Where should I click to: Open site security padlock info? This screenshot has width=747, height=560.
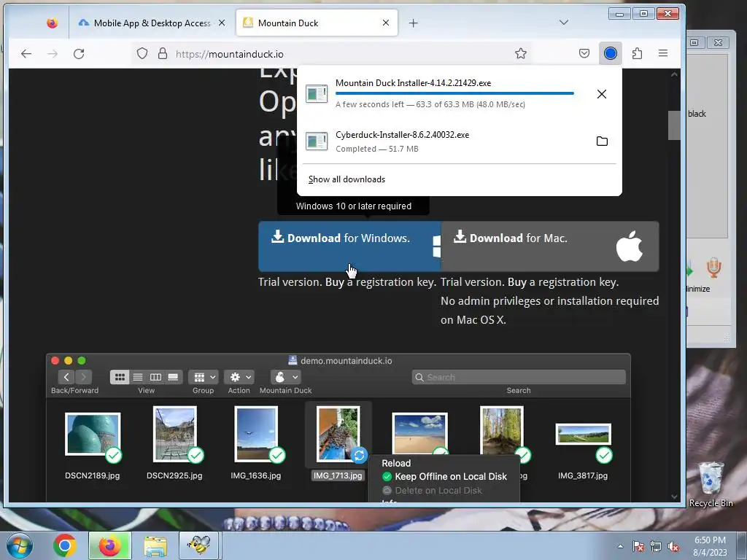(163, 53)
